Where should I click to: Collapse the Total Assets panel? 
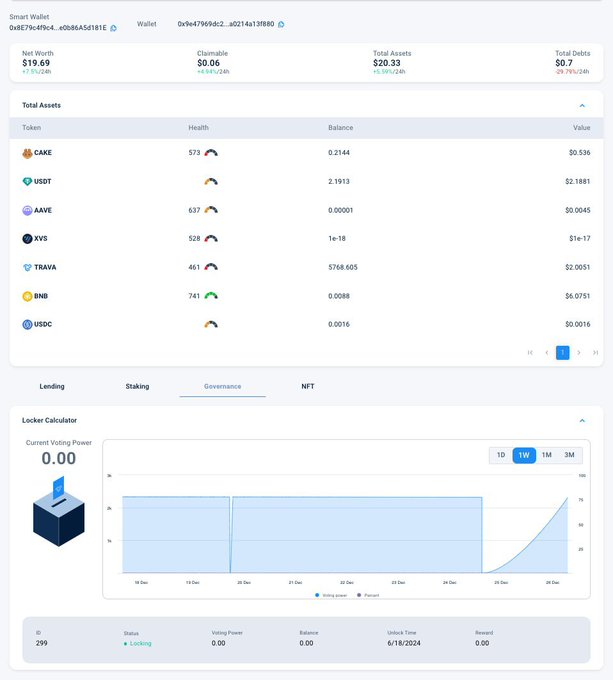tap(582, 105)
